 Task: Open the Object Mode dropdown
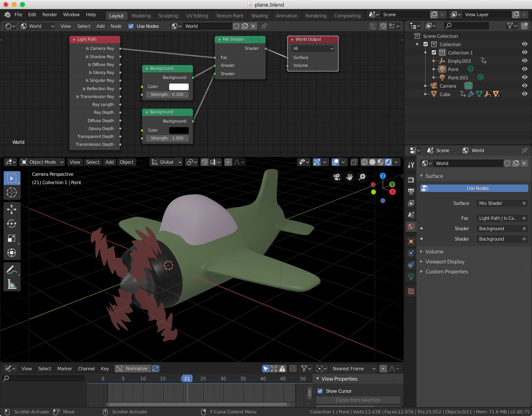point(42,162)
